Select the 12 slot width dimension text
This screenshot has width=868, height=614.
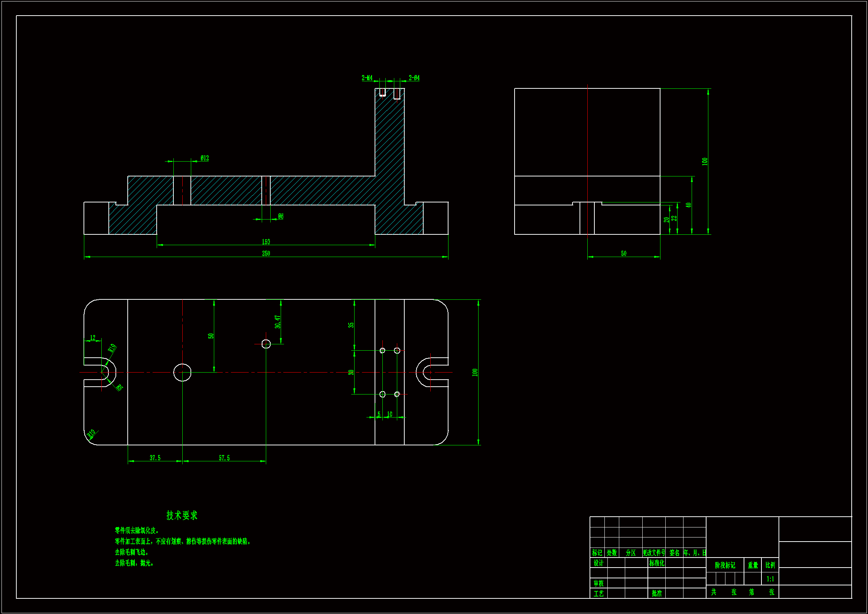92,337
